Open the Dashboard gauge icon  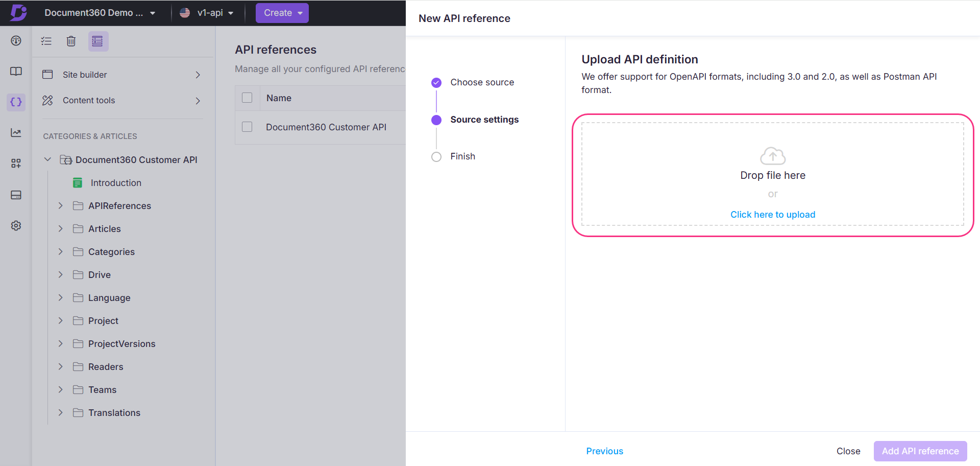[x=16, y=40]
